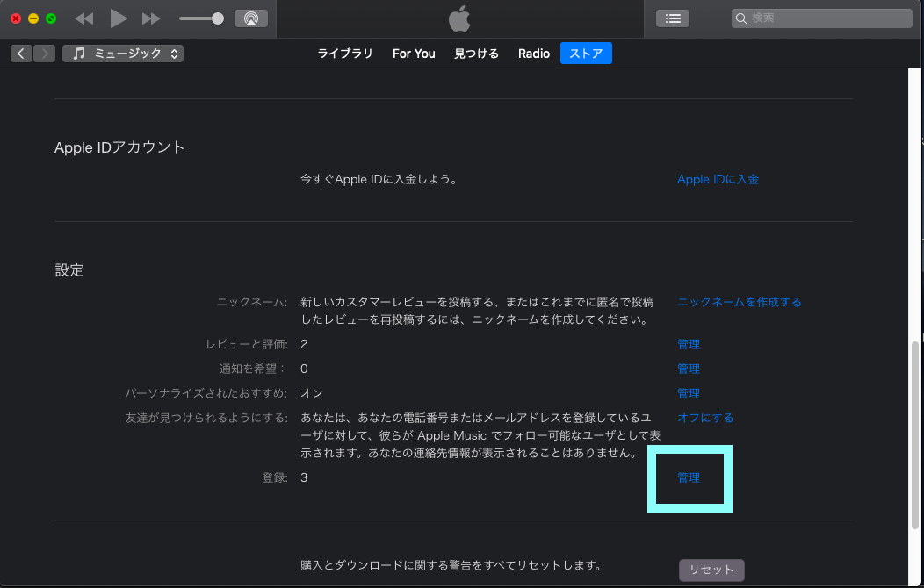Click the レビューと評価: label
Screen dimensions: 924x588
(x=246, y=344)
